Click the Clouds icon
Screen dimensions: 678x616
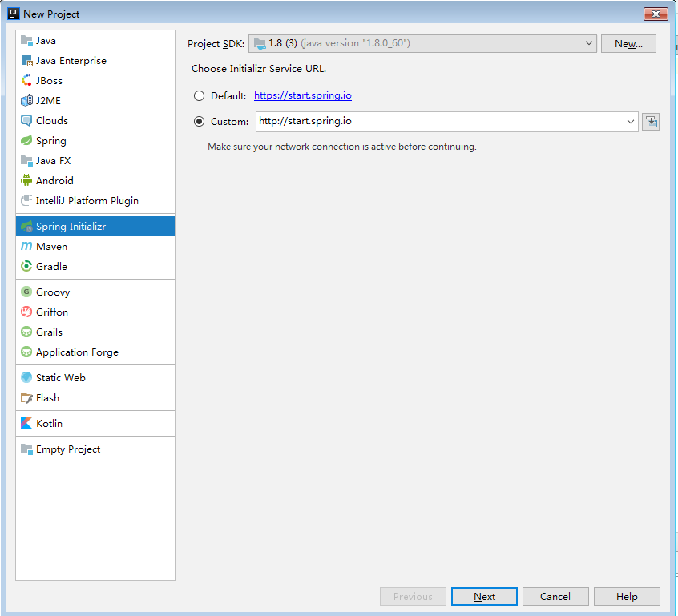pos(26,121)
